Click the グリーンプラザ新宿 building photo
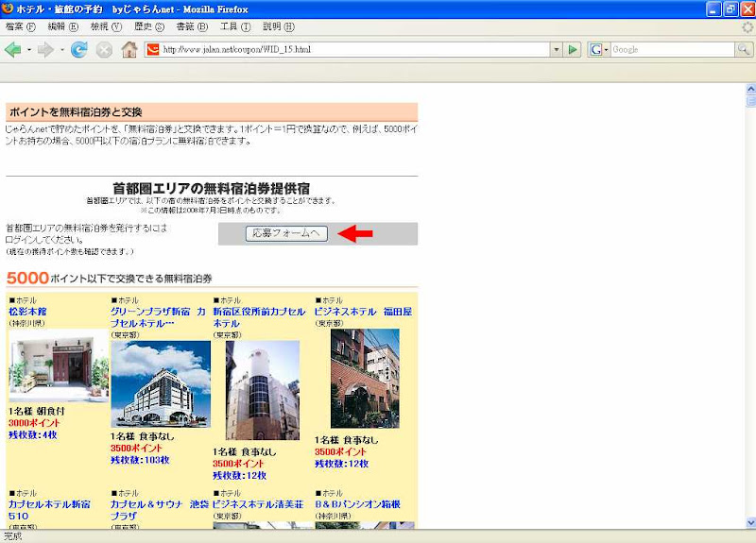This screenshot has height=543, width=756. [161, 384]
